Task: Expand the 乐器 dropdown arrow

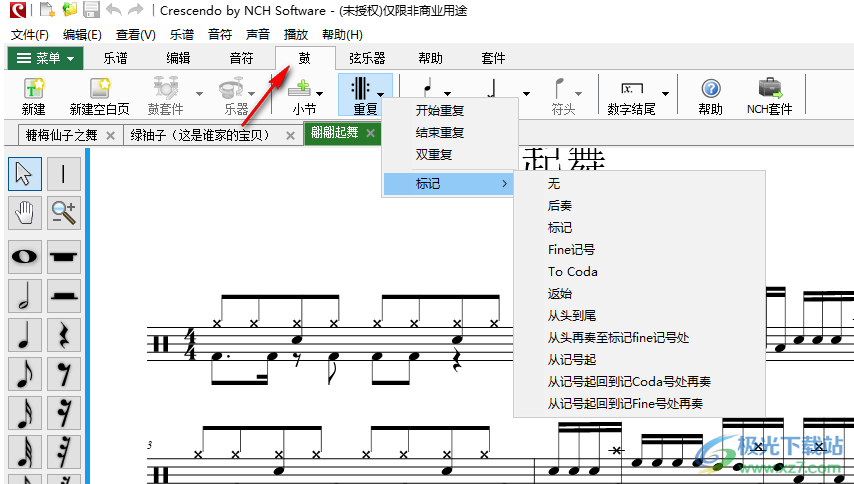Action: (252, 94)
